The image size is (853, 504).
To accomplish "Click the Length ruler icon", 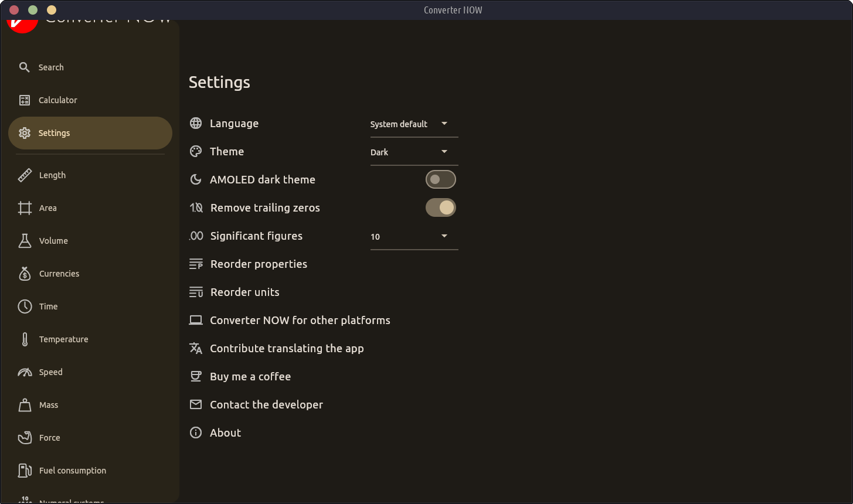I will click(x=25, y=175).
